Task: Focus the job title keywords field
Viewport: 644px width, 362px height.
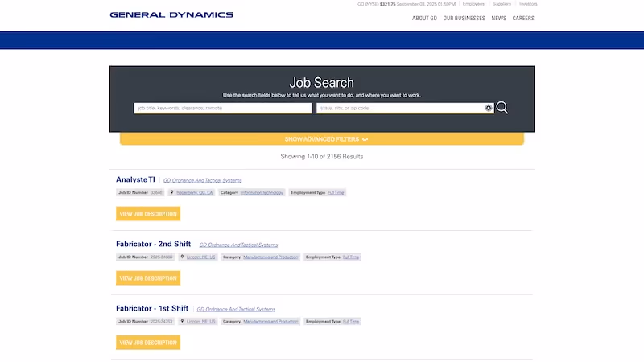Action: (x=223, y=108)
